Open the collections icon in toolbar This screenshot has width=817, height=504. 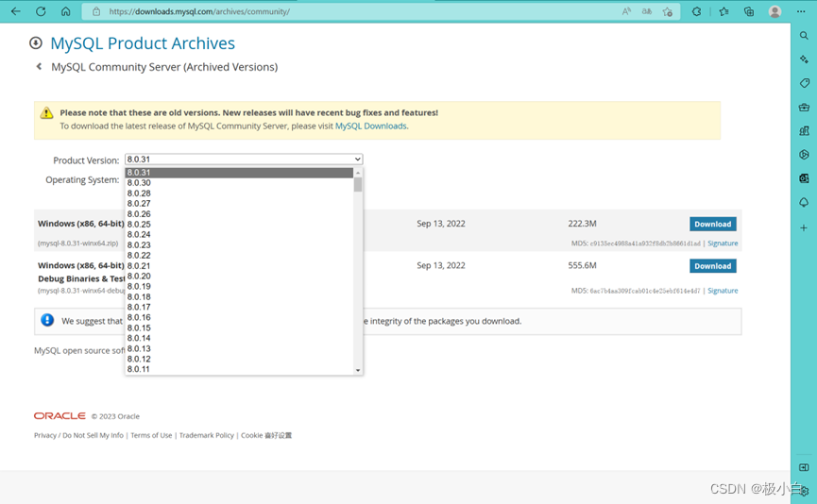749,11
